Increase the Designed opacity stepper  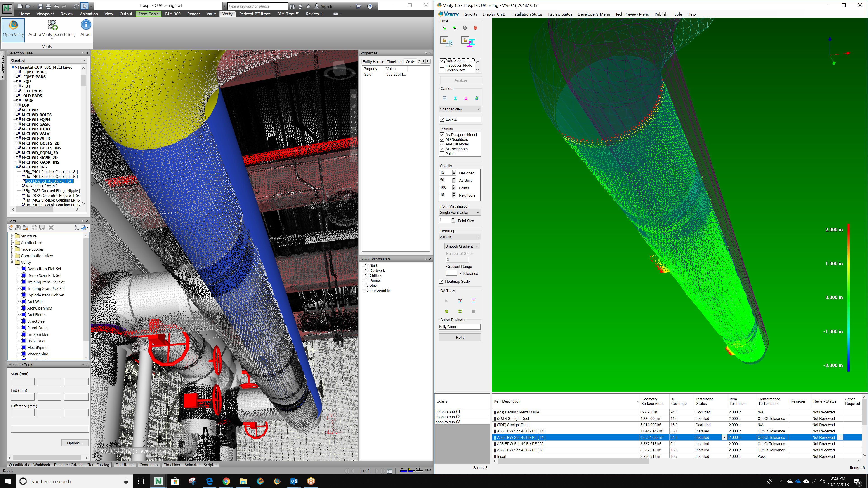pos(454,171)
